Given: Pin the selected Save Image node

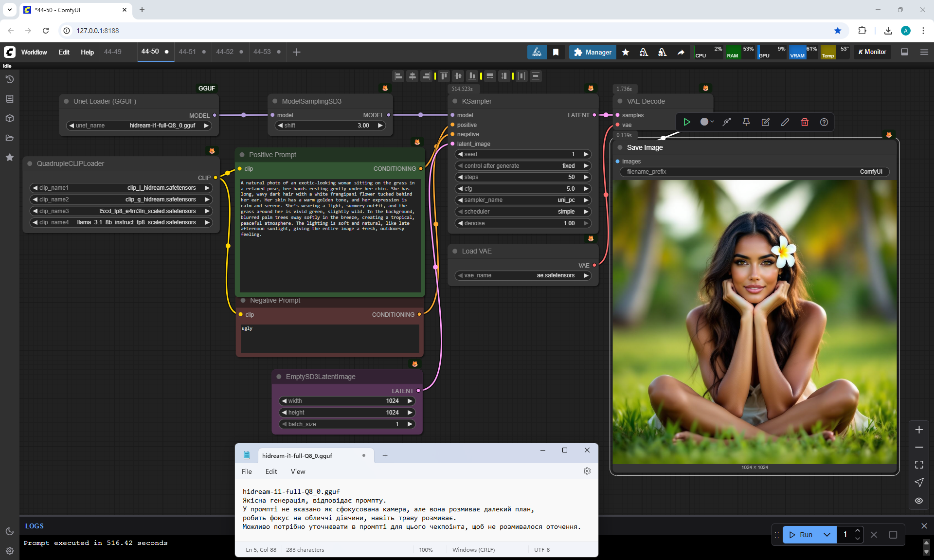Looking at the screenshot, I should (746, 122).
